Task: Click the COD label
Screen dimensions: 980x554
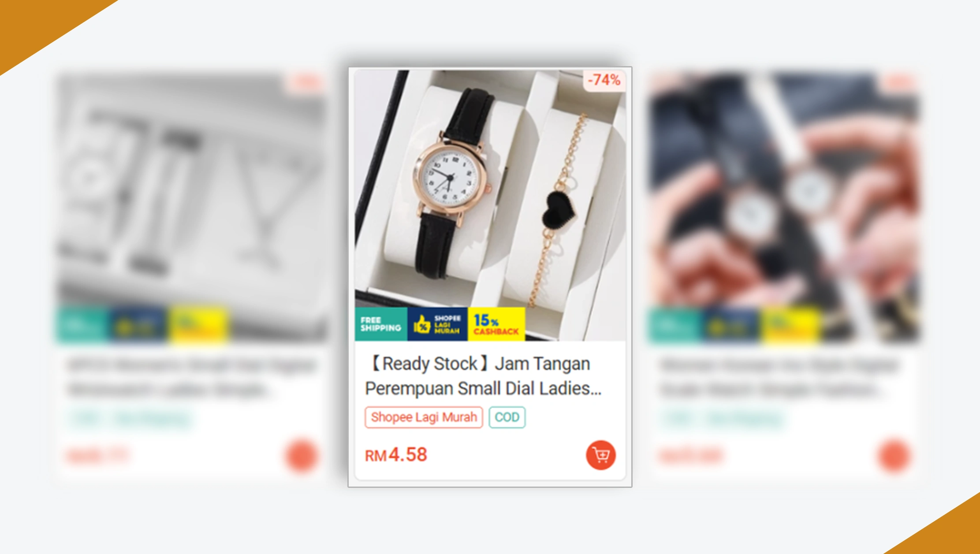Action: coord(507,417)
